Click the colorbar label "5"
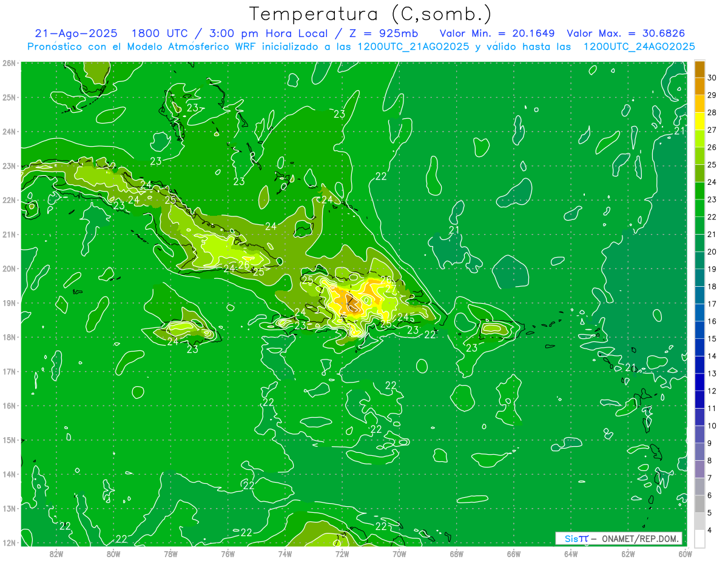728x562 pixels. (710, 512)
